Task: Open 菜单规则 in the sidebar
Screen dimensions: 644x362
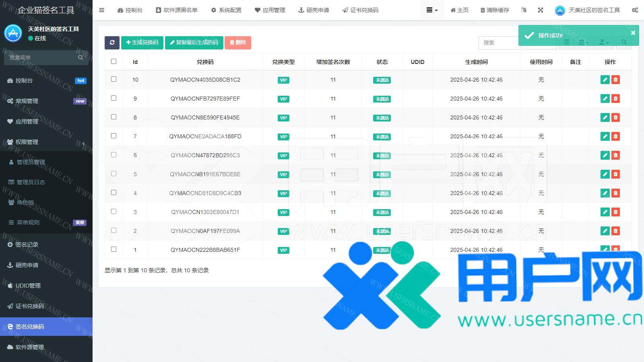Action: [46, 222]
